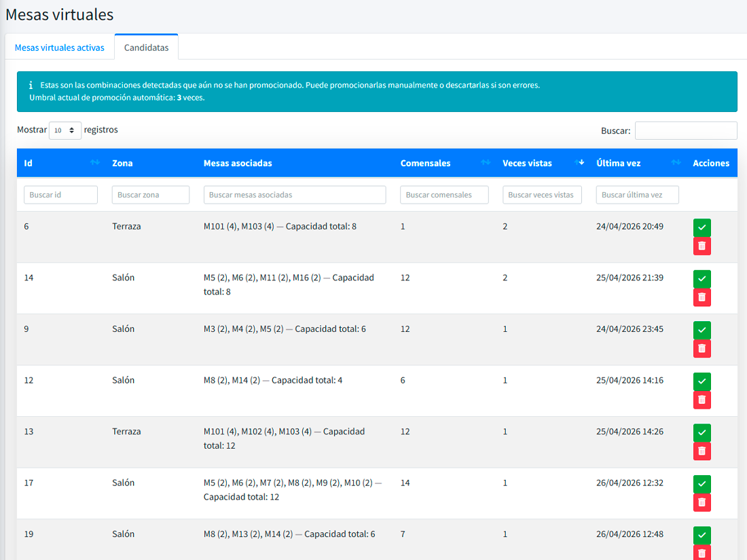Promote candidate Id 12 in Salón
Viewport: 747px width, 560px height.
pyautogui.click(x=702, y=381)
